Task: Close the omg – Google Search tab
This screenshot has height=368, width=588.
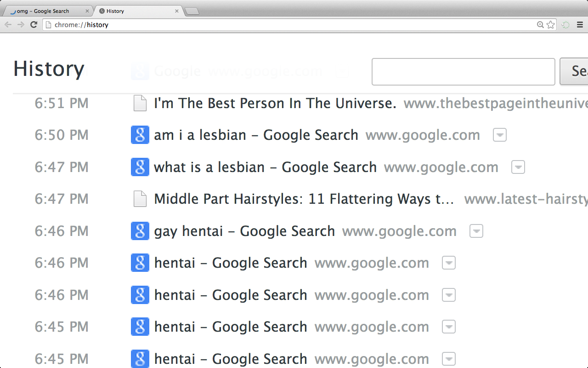Action: tap(87, 11)
